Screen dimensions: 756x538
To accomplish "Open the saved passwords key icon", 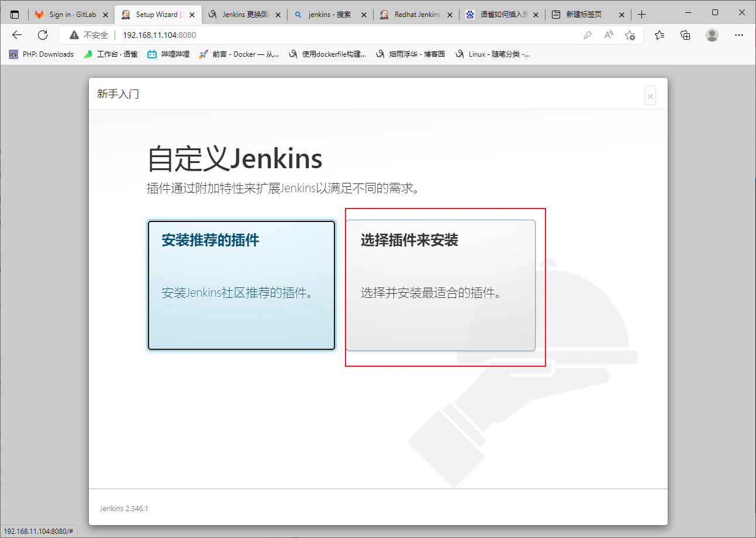I will 588,35.
